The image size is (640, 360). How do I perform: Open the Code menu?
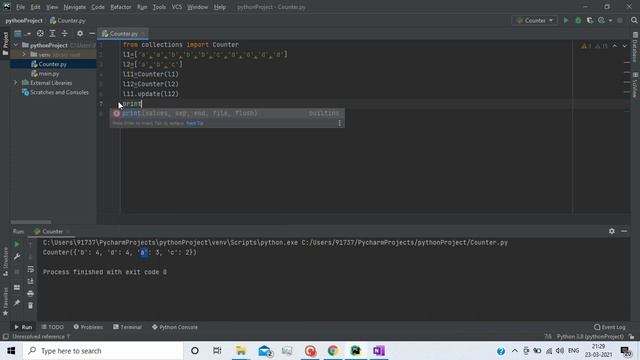click(x=98, y=7)
